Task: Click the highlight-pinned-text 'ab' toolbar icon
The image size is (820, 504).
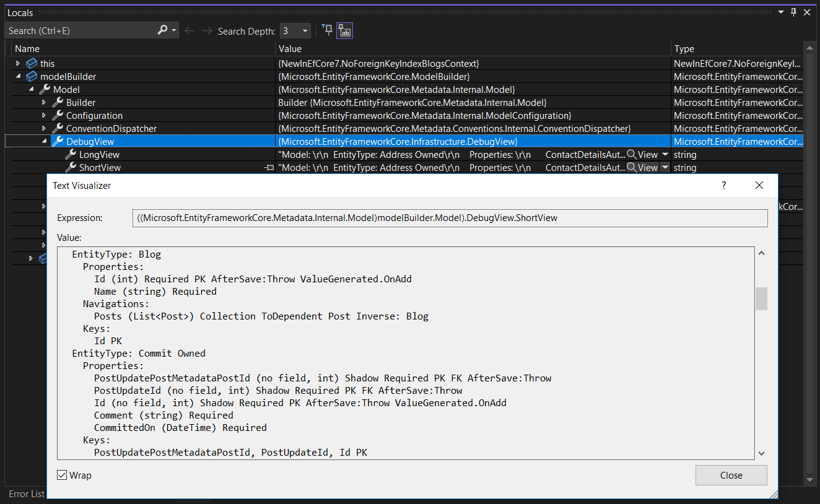Action: pyautogui.click(x=344, y=30)
